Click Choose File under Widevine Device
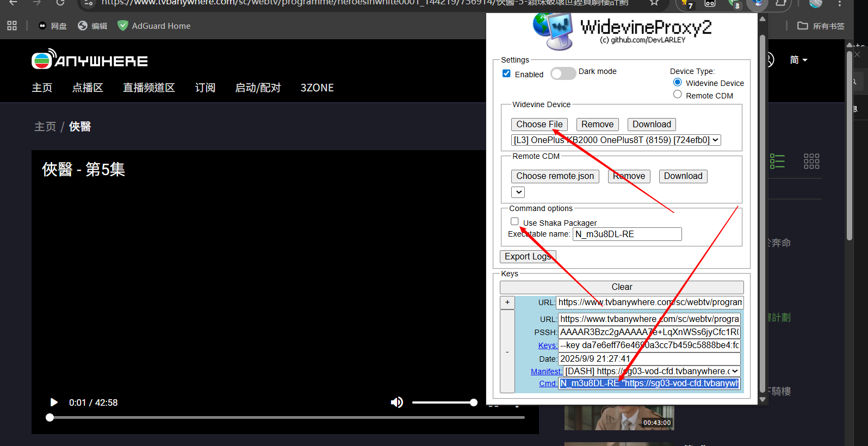This screenshot has height=446, width=868. coord(540,125)
